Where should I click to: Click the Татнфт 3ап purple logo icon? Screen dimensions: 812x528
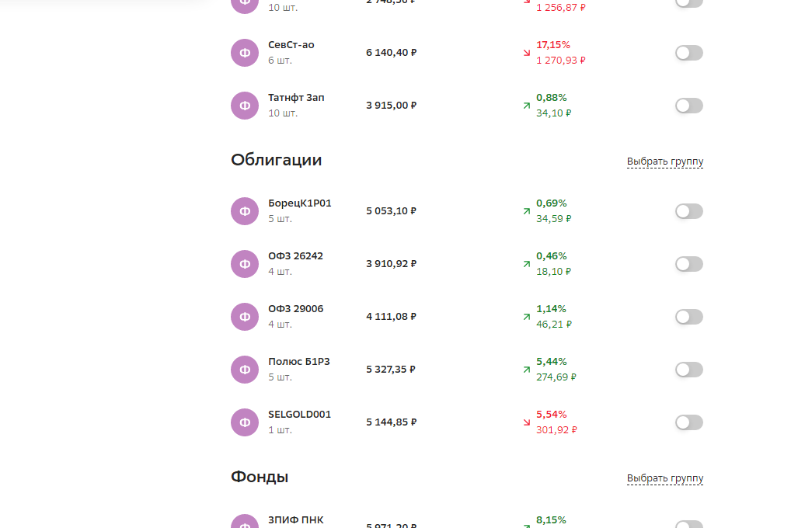click(245, 106)
